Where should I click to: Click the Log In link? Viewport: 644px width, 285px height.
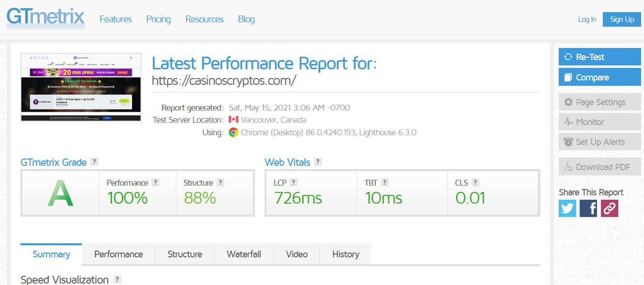coord(587,19)
